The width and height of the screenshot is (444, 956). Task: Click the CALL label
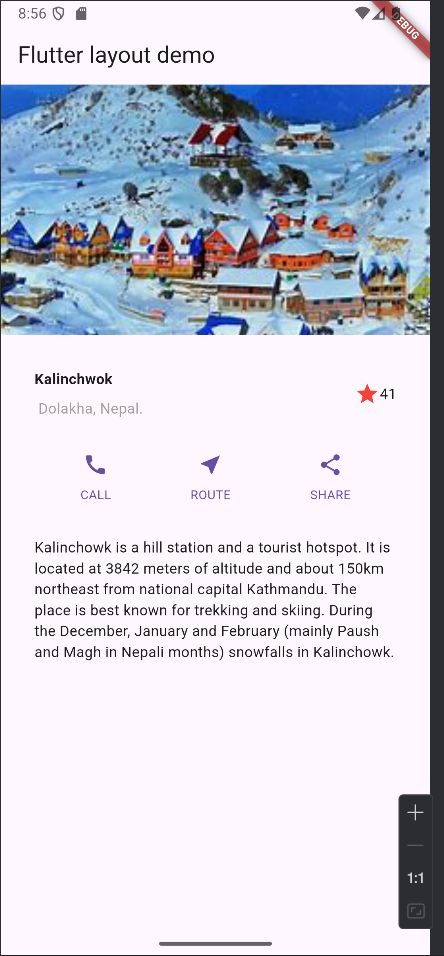(x=96, y=494)
